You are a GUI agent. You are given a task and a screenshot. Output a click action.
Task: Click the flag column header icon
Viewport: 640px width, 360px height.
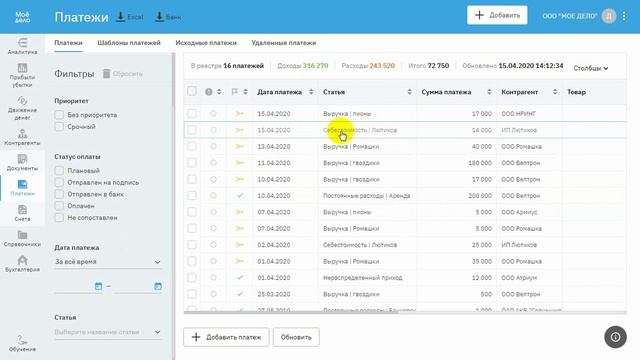point(235,92)
